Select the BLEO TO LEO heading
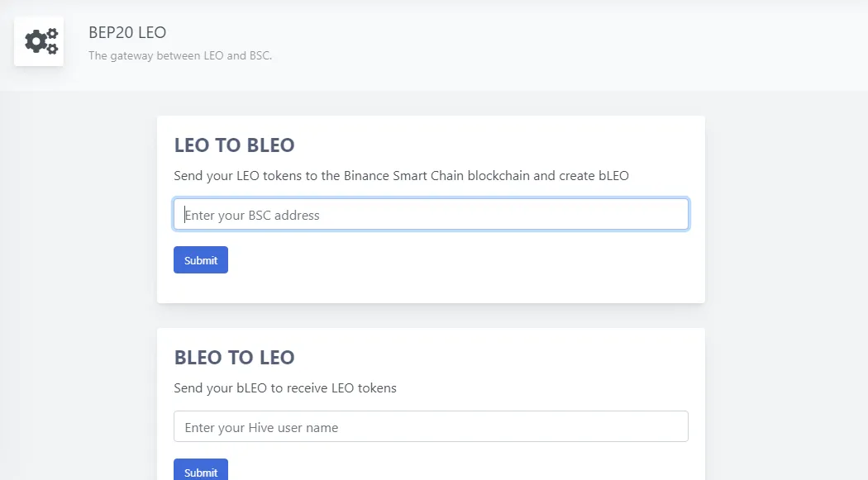Image resolution: width=868 pixels, height=480 pixels. (234, 357)
